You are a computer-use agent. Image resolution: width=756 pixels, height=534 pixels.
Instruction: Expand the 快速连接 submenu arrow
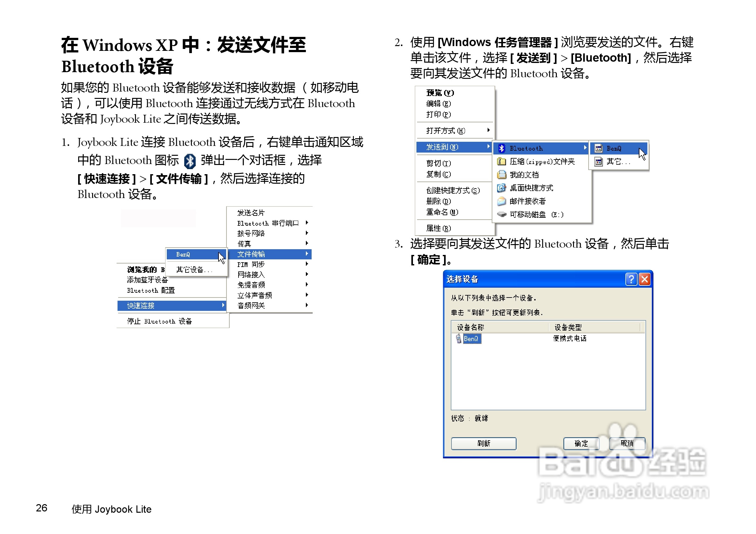tap(224, 305)
